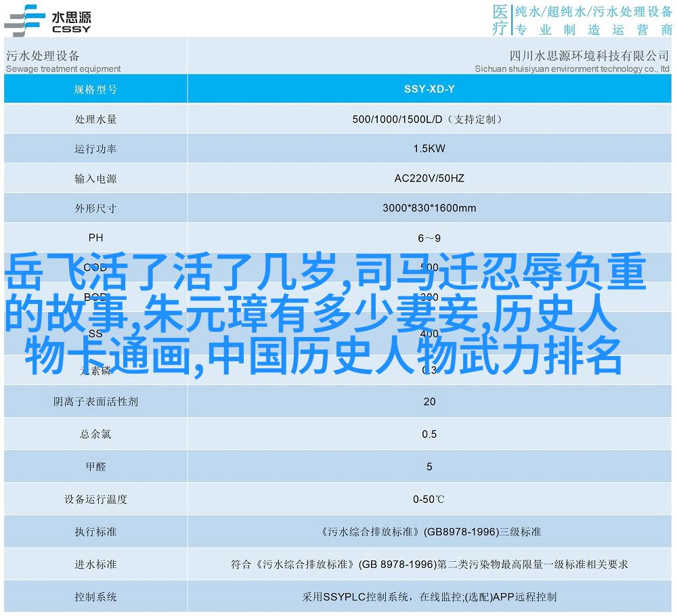Screen dimensions: 677x616
Task: Click the 规格型号 header cell
Action: 95,89
